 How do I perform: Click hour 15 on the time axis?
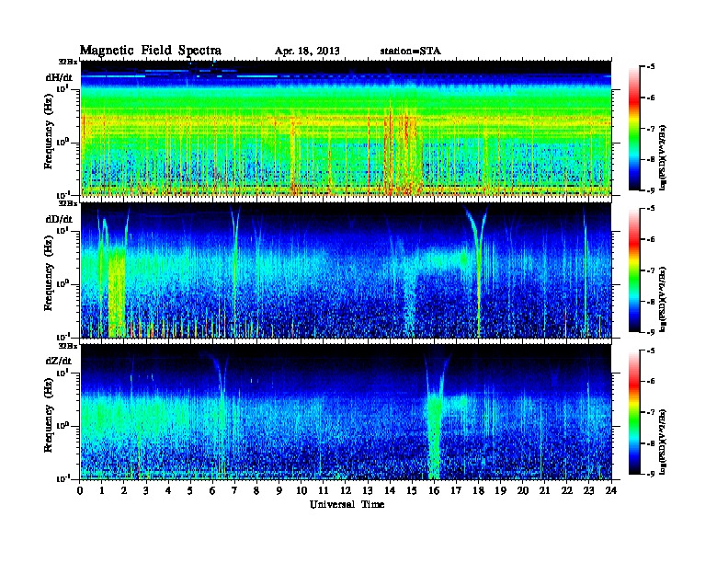[x=413, y=491]
